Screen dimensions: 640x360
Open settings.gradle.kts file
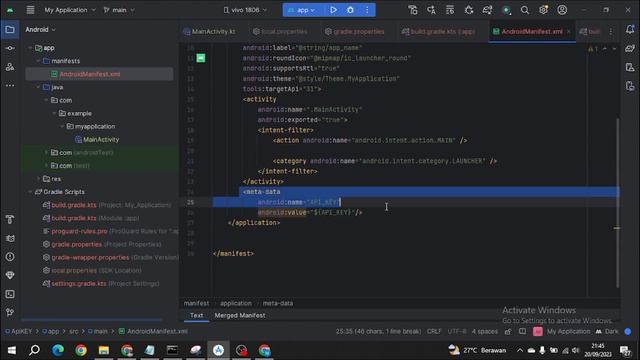pos(79,284)
